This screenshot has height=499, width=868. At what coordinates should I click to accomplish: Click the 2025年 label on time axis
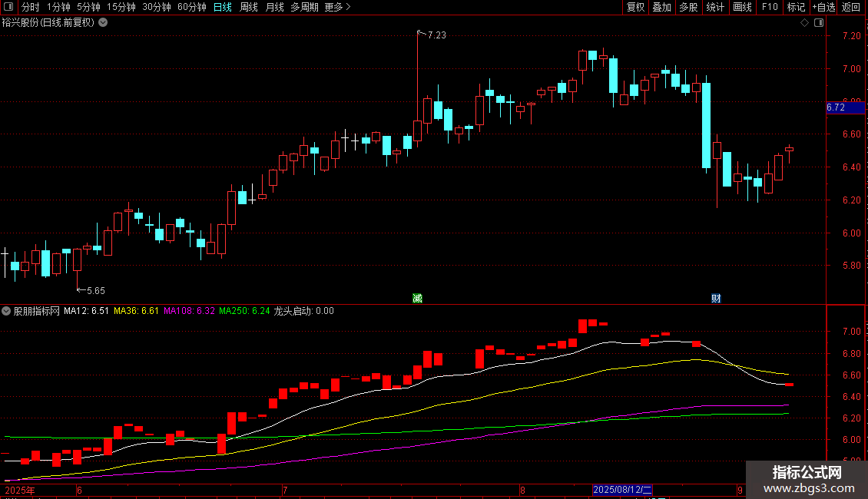[20, 490]
